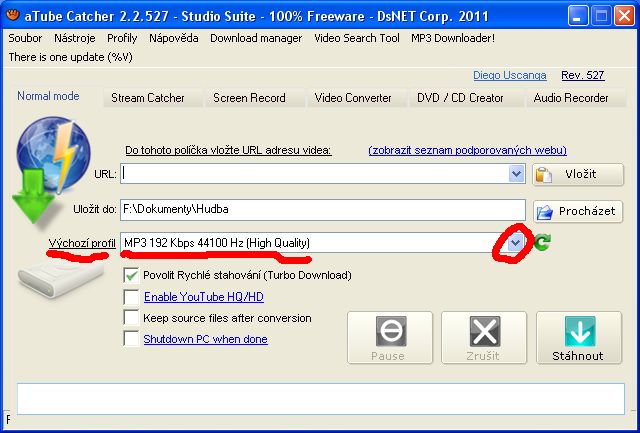The height and width of the screenshot is (433, 640).
Task: Open Shutdown PC when done link text
Action: point(205,339)
